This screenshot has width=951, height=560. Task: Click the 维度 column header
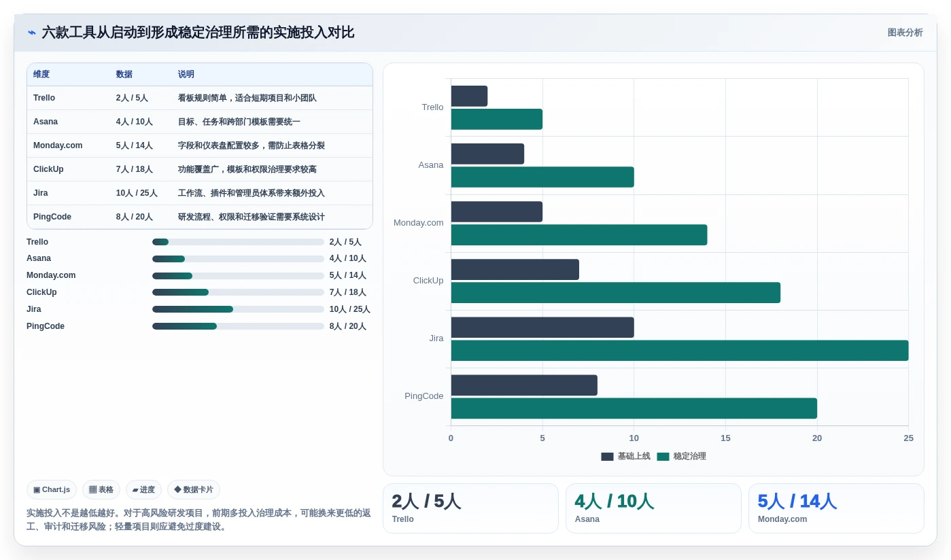(41, 74)
